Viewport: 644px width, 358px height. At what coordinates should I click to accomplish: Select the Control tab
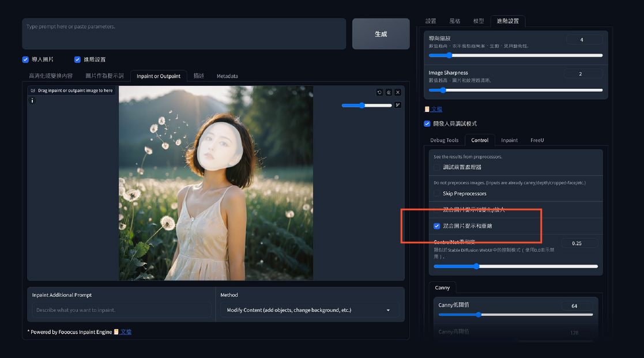coord(480,141)
